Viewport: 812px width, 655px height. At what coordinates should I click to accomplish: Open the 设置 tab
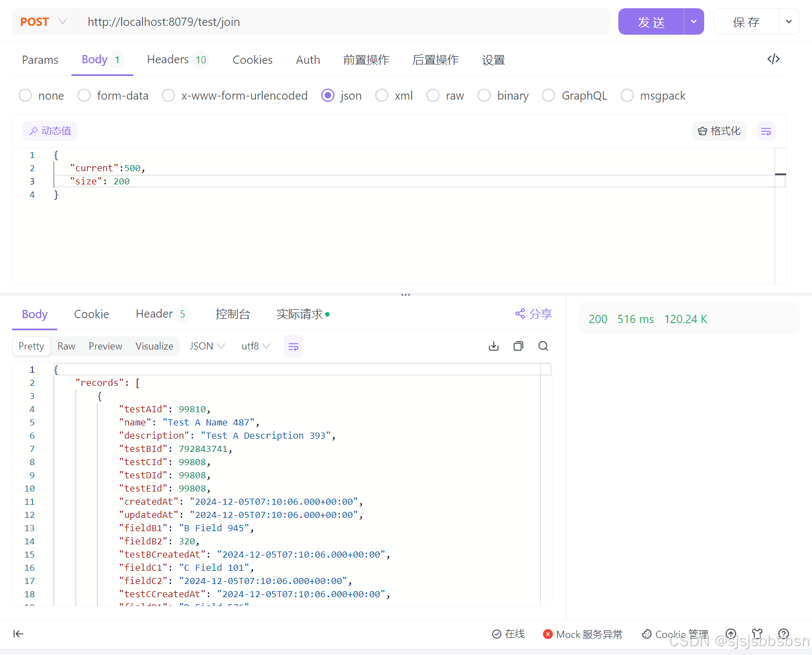point(493,59)
